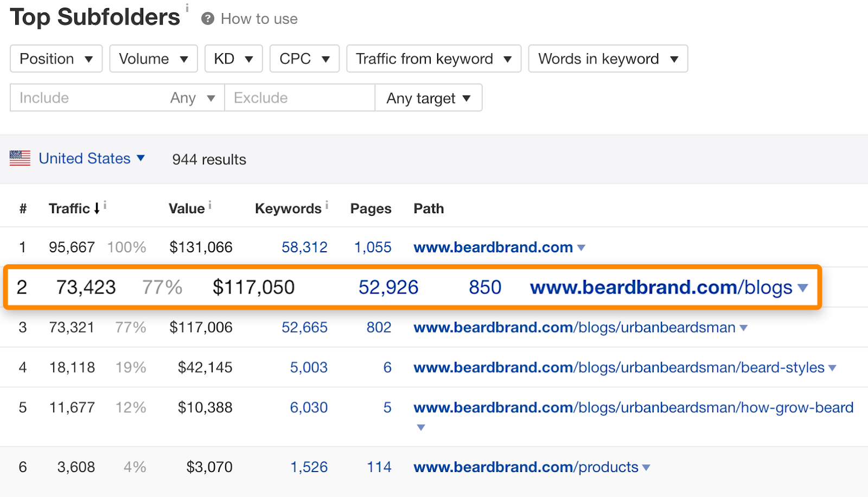The height and width of the screenshot is (497, 868).
Task: Click the 95,667 traffic value
Action: click(x=72, y=247)
